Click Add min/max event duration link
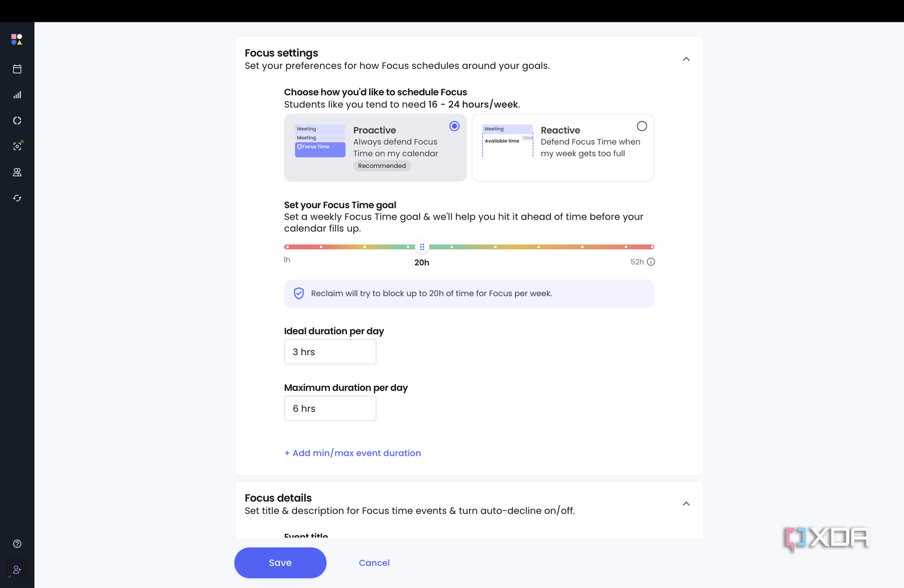Image resolution: width=904 pixels, height=588 pixels. pos(352,453)
